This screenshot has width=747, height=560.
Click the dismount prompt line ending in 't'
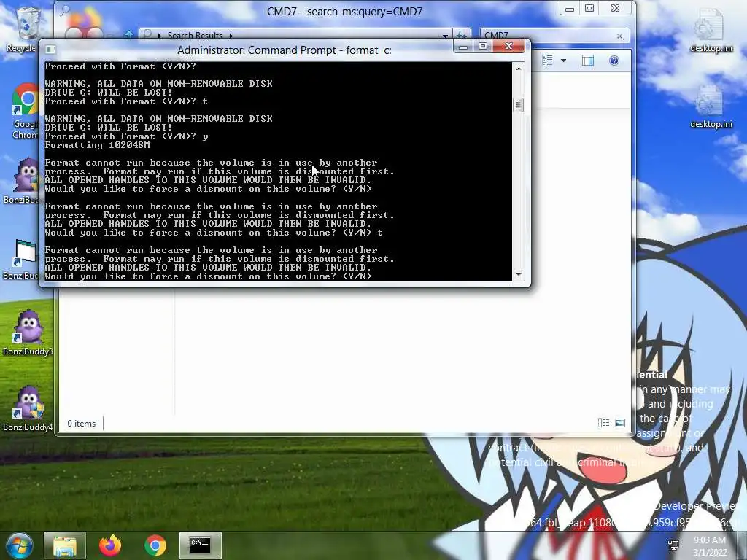click(x=214, y=233)
